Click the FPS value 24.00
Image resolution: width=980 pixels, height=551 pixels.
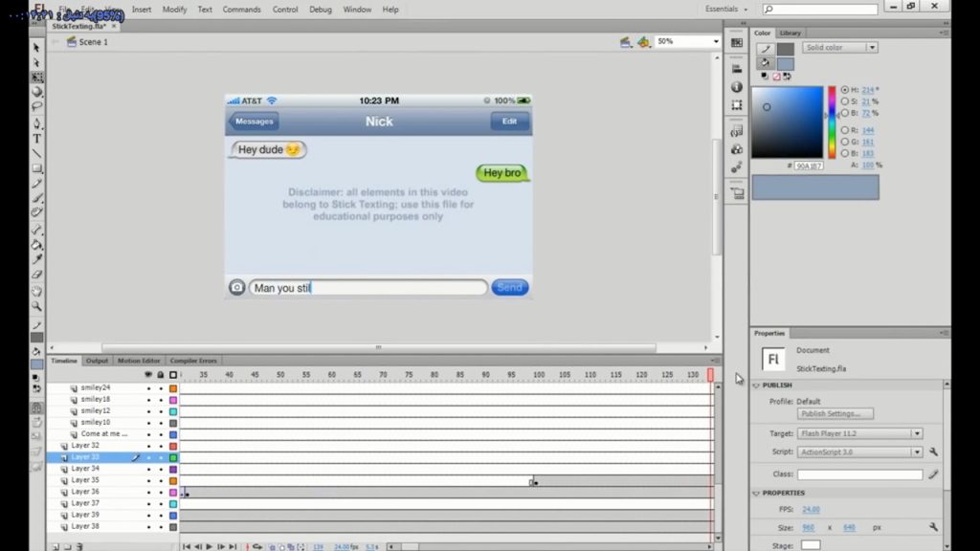coord(811,509)
